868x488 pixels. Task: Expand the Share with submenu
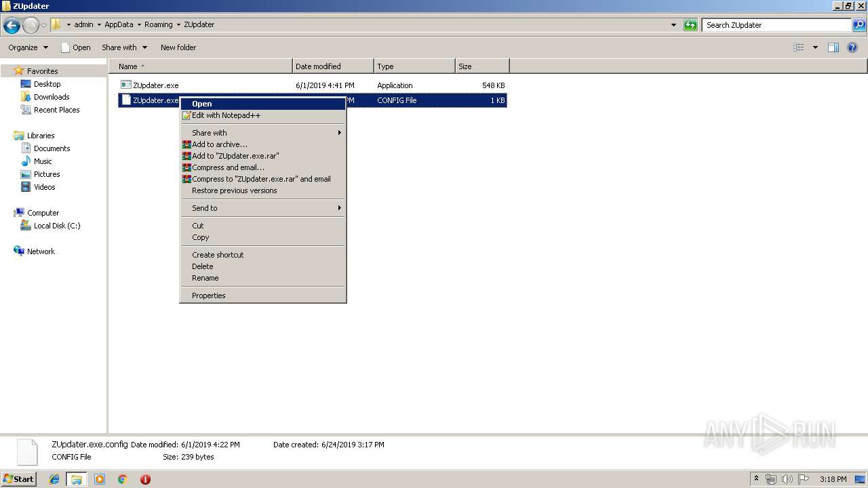(263, 133)
